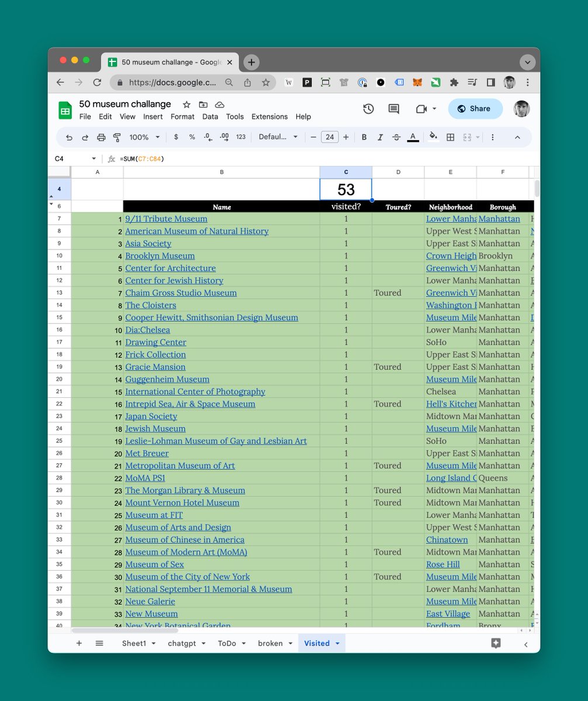588x701 pixels.
Task: Bookmark this page with the address bar star
Action: (266, 82)
